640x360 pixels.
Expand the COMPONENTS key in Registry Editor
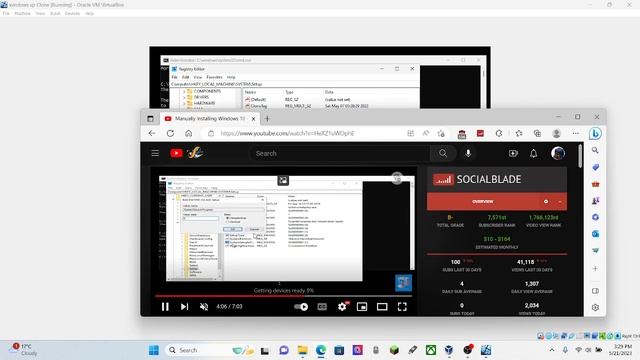(184, 91)
